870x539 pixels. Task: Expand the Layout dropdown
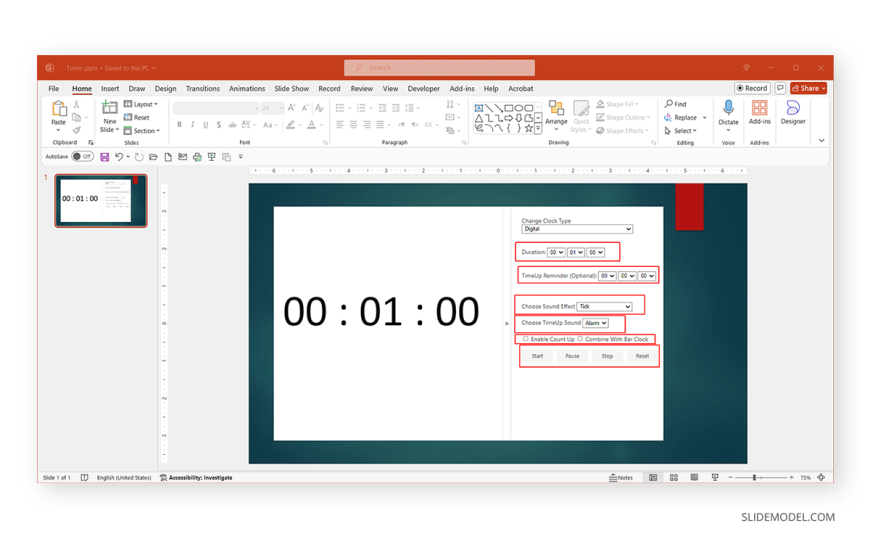[x=141, y=104]
